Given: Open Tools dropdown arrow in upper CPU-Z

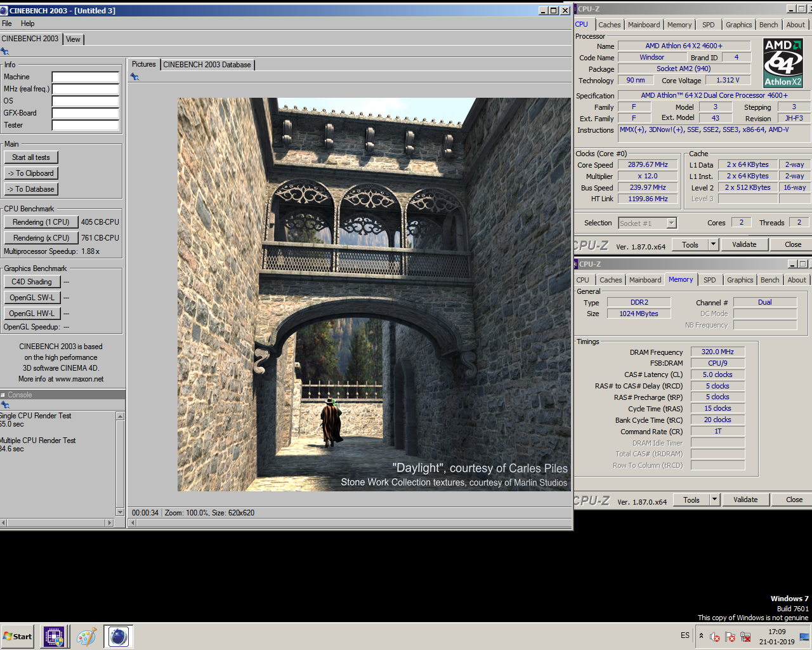Looking at the screenshot, I should coord(713,244).
